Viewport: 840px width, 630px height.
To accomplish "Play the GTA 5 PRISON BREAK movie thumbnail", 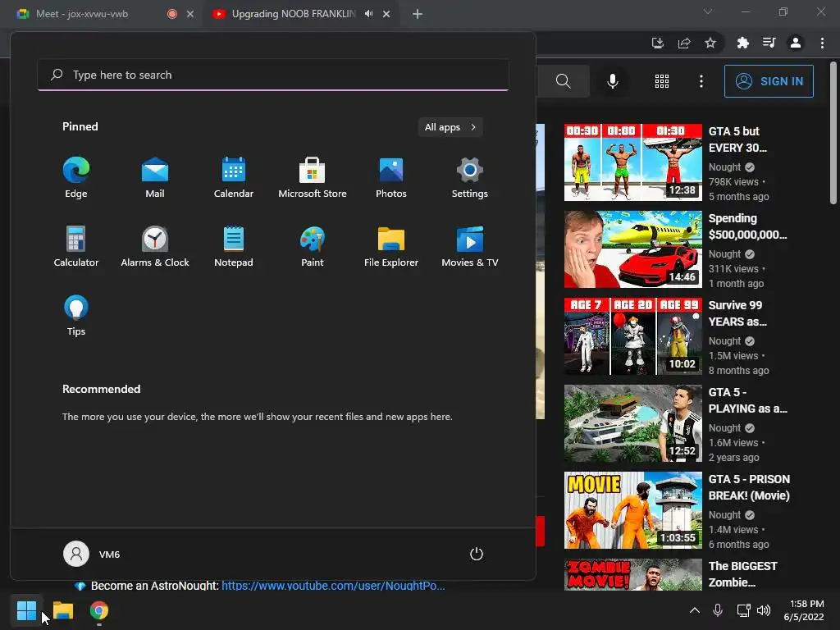I will tap(632, 510).
